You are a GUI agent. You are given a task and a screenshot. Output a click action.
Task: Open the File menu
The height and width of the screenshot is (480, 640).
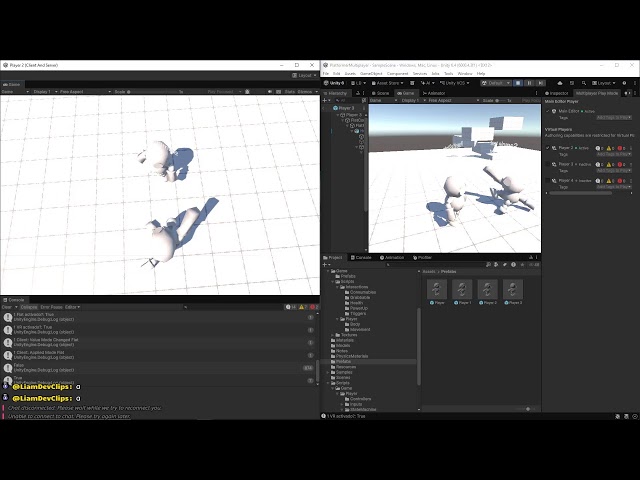click(326, 73)
